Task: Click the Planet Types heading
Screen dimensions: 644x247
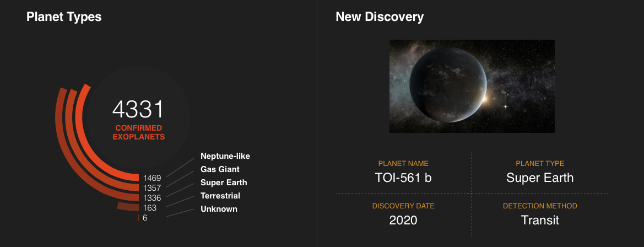Action: [x=64, y=17]
